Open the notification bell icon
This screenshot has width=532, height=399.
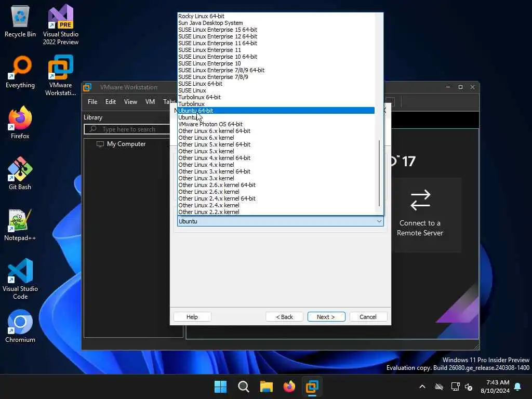click(518, 387)
